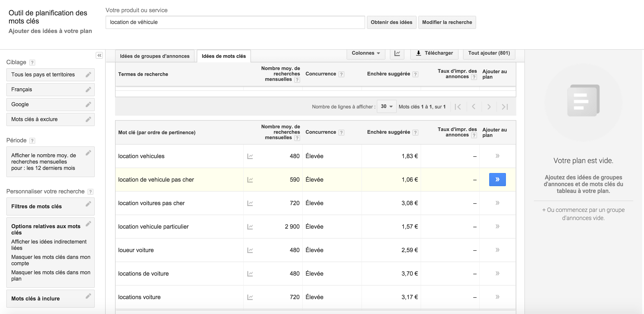Show trend chart for 'loueur voiture'
The width and height of the screenshot is (644, 314).
click(x=250, y=251)
